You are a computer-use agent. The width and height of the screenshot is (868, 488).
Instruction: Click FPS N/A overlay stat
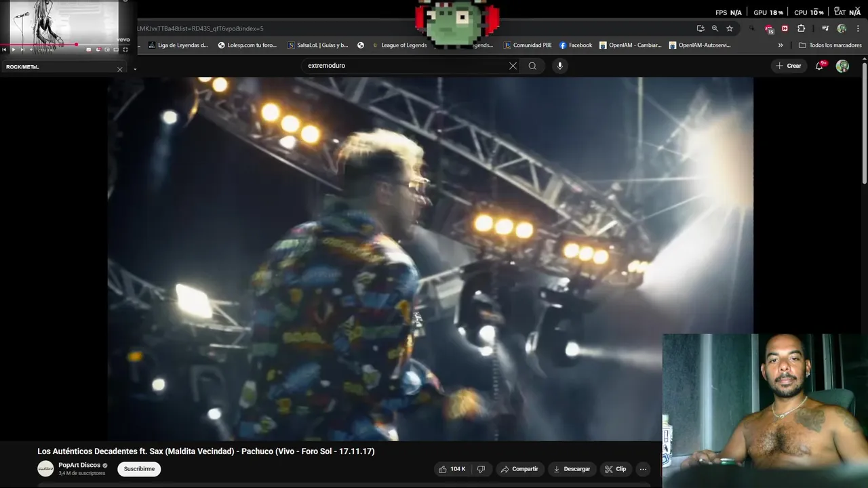pyautogui.click(x=729, y=12)
